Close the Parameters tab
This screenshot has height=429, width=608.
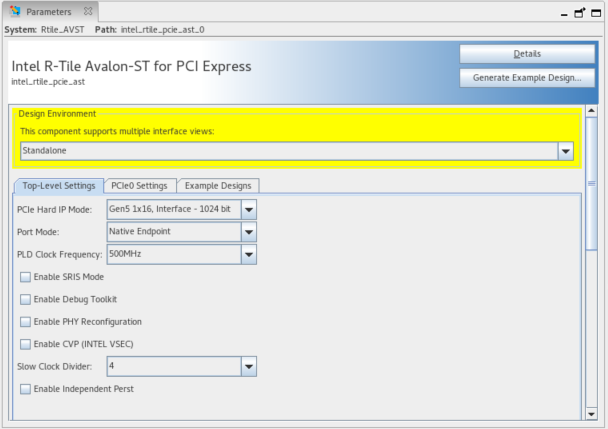pyautogui.click(x=88, y=12)
